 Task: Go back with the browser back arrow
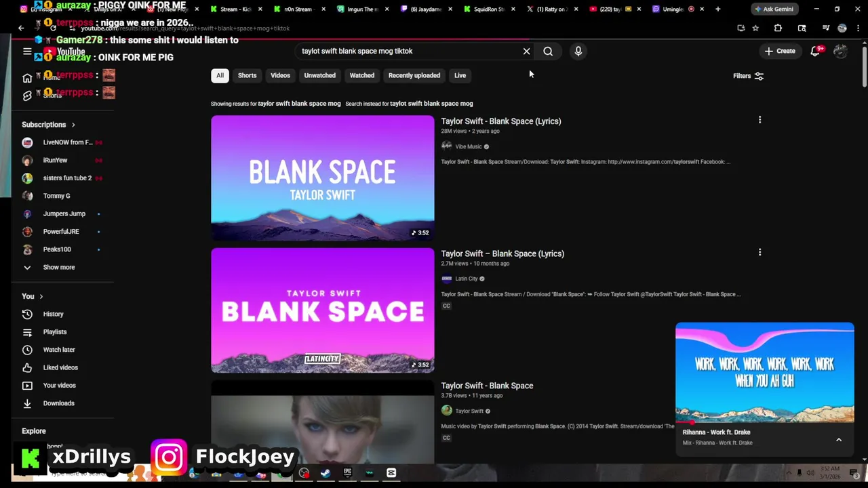(21, 28)
